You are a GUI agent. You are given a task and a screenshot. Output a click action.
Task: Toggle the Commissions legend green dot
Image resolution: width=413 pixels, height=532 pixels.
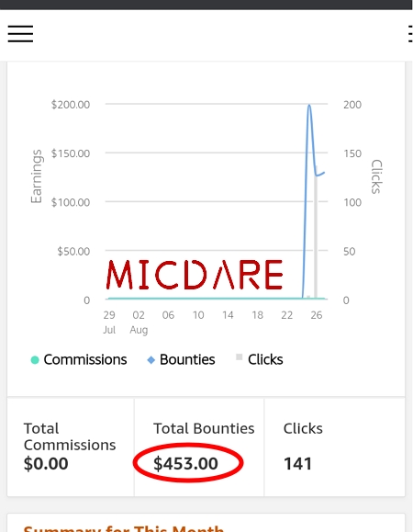35,359
